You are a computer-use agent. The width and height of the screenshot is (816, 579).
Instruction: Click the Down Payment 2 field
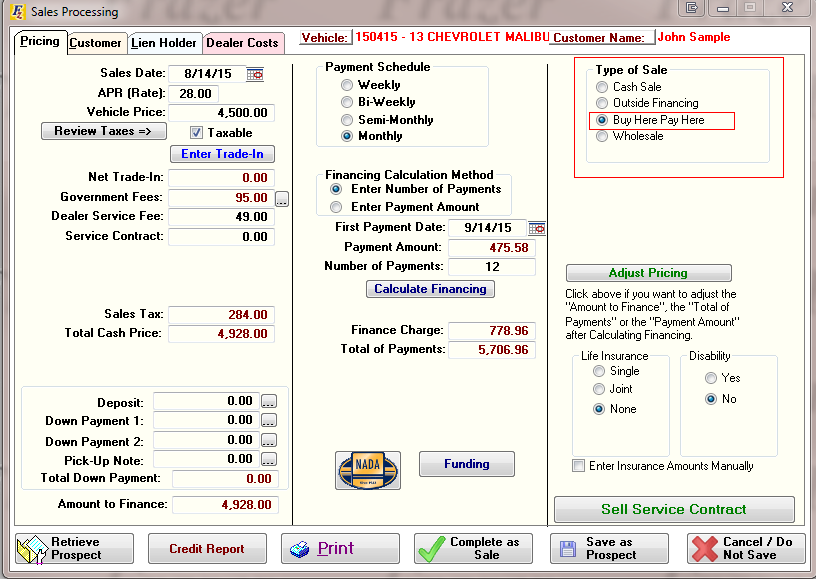pos(207,440)
